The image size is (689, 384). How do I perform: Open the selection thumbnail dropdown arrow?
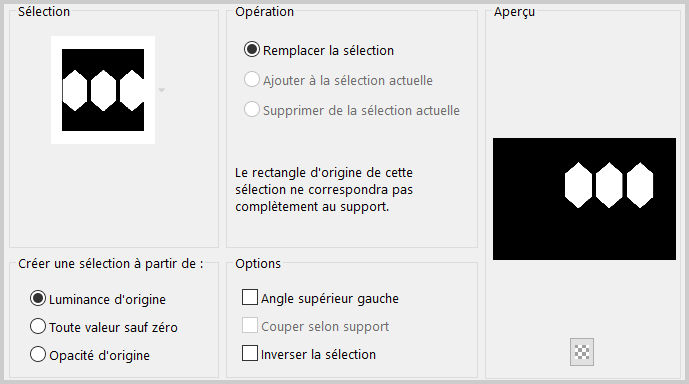162,90
